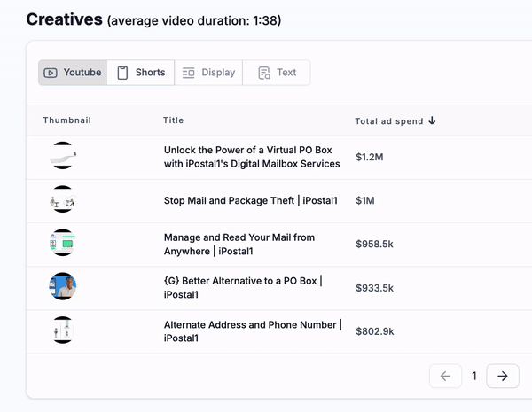Go to next page with right arrow
This screenshot has height=412, width=532.
click(x=503, y=376)
